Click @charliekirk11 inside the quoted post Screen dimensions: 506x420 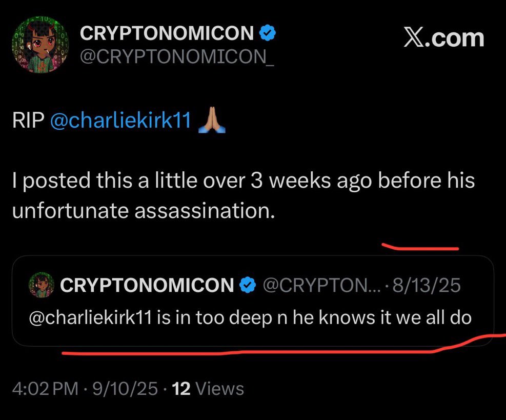tap(91, 318)
